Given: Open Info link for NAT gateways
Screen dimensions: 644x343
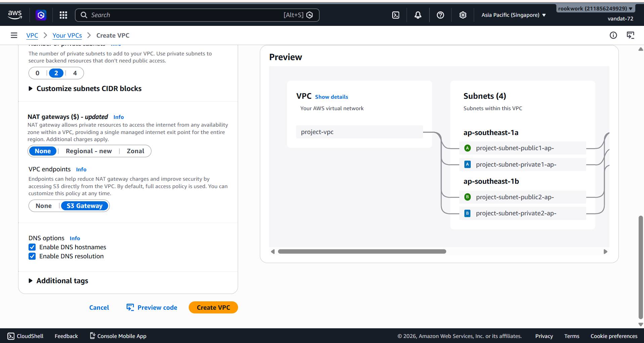Looking at the screenshot, I should click(x=119, y=117).
